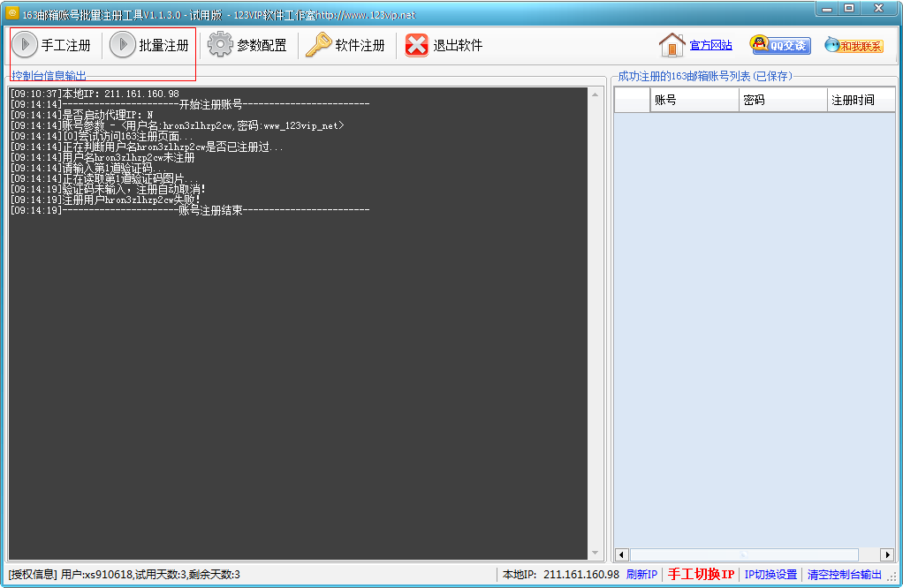Open software registration (软件注册)

point(345,45)
